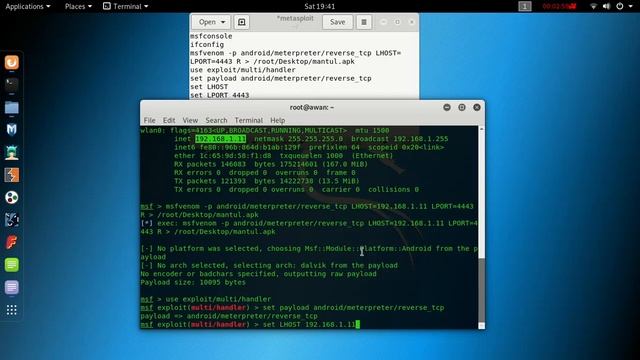This screenshot has width=640, height=360.
Task: Open the Terminal menu in terminal menubar
Action: click(249, 120)
